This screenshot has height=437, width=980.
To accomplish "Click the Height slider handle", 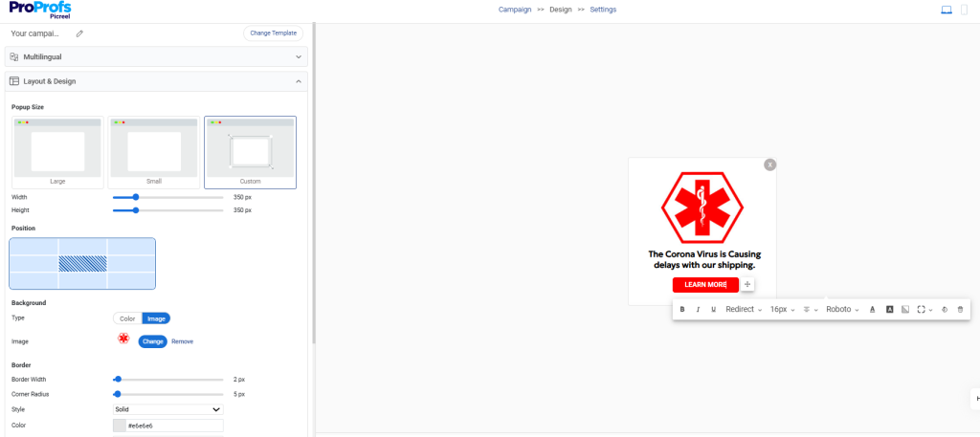I will 136,210.
